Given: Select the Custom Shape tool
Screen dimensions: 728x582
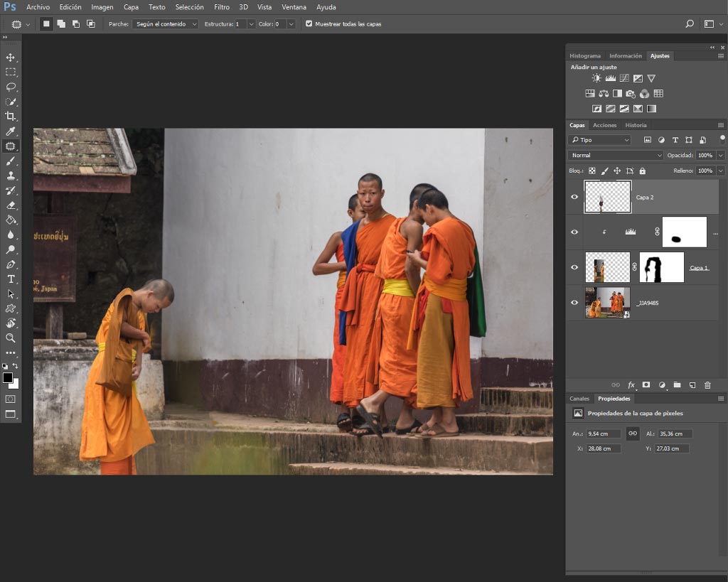Looking at the screenshot, I should click(10, 308).
